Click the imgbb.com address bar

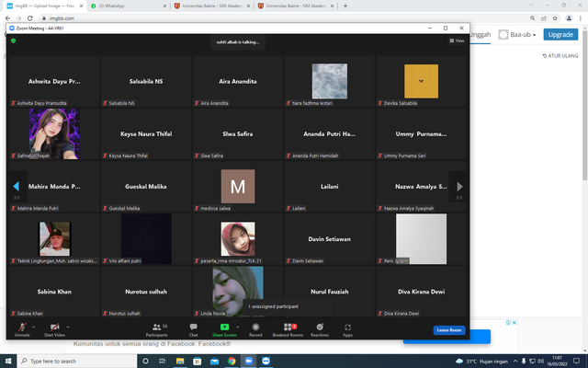point(281,18)
